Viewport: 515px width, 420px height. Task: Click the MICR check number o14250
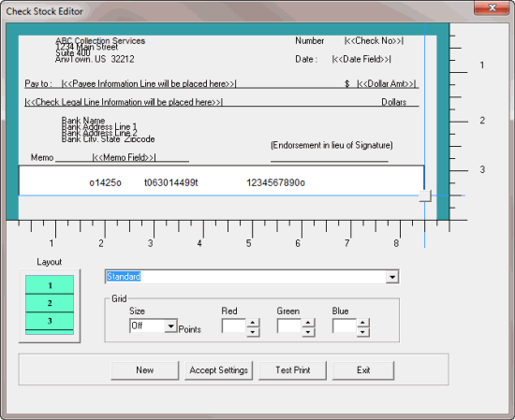(x=105, y=182)
